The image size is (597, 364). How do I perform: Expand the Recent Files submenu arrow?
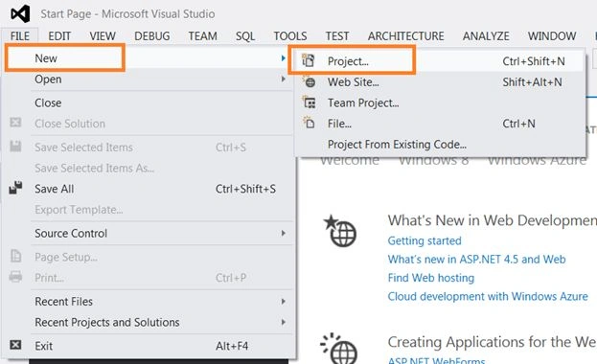(x=283, y=301)
